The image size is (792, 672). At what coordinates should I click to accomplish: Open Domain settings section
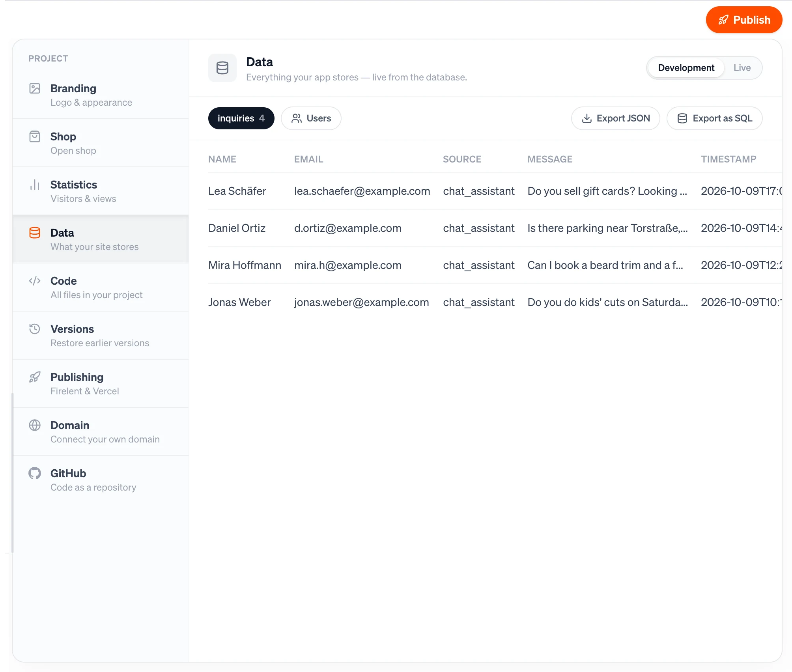pyautogui.click(x=101, y=432)
